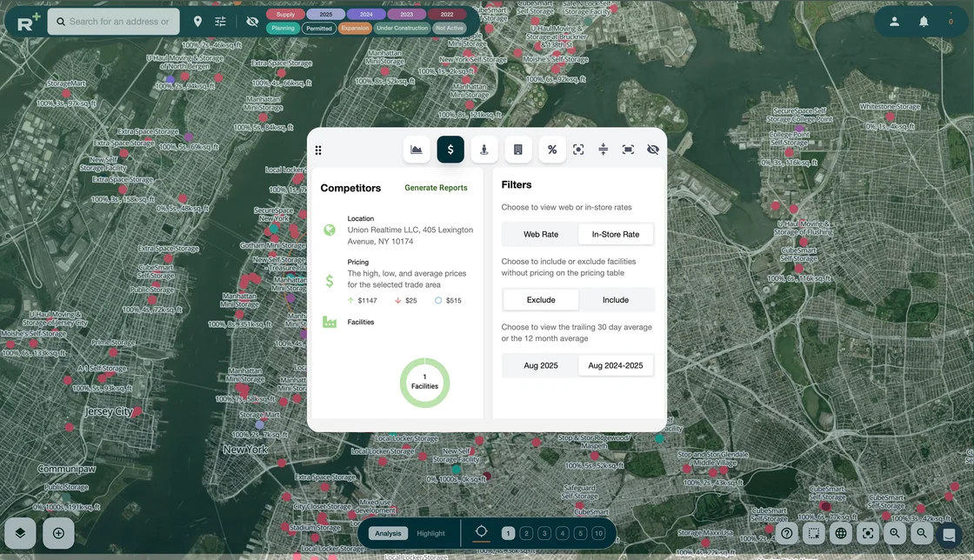
Task: Switch to Analysis mode
Action: coord(388,533)
